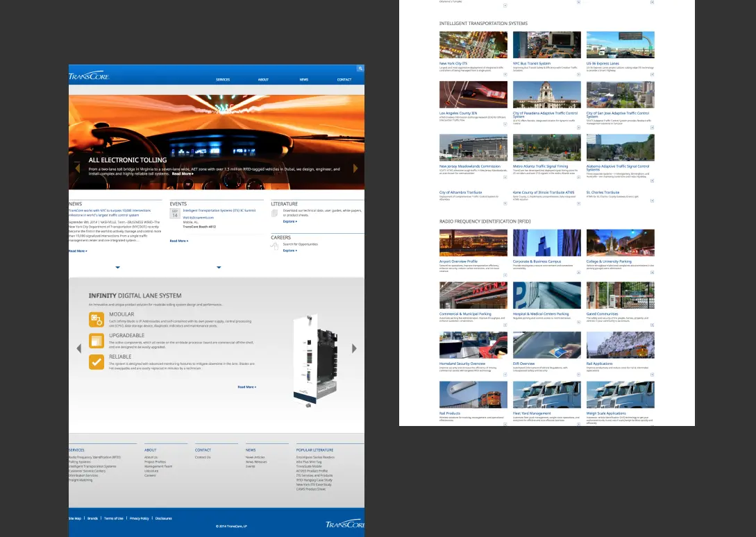The height and width of the screenshot is (537, 756).
Task: Click plus icon under Los Angeles County IEN
Action: tap(505, 124)
